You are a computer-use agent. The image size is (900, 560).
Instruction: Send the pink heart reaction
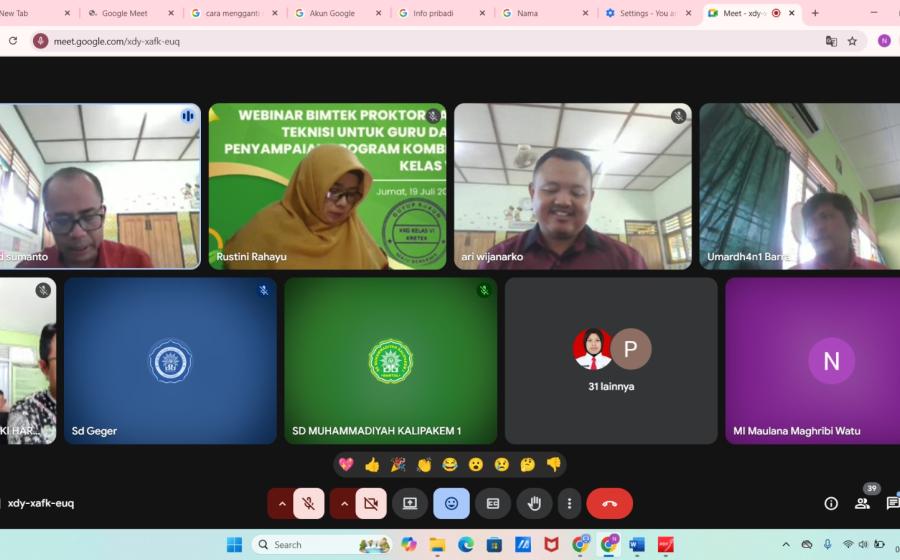point(346,464)
